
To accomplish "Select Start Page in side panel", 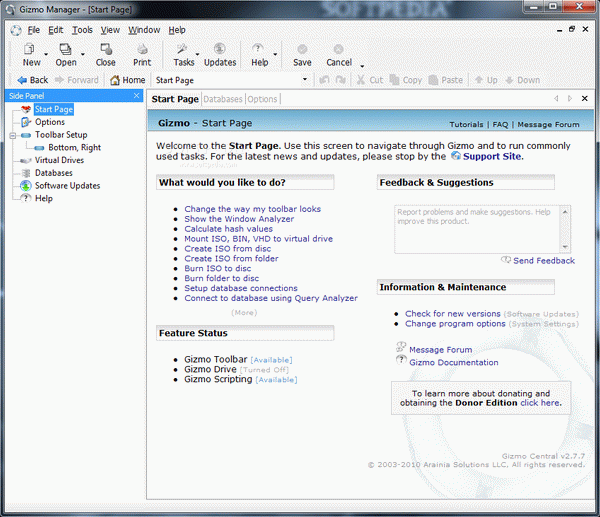I will [x=54, y=109].
